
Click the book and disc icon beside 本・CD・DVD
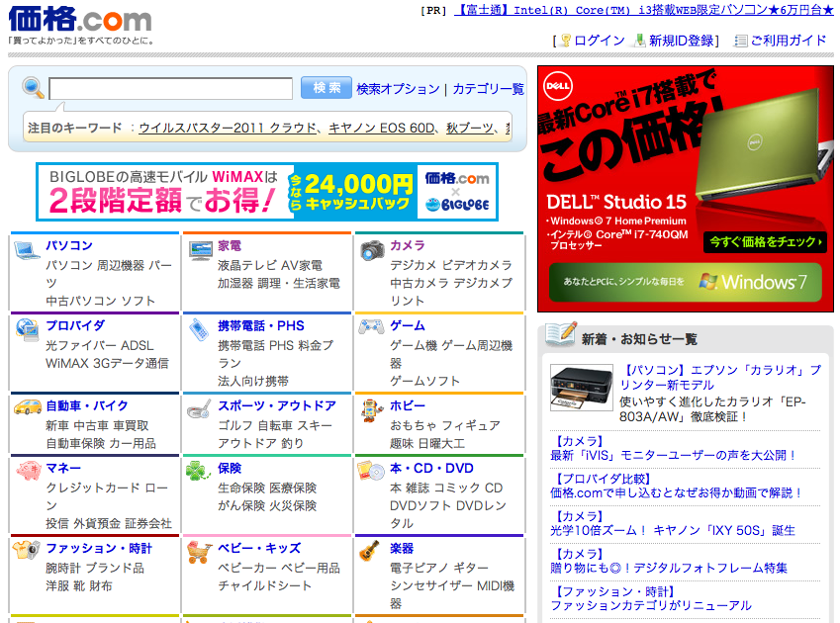tap(371, 471)
